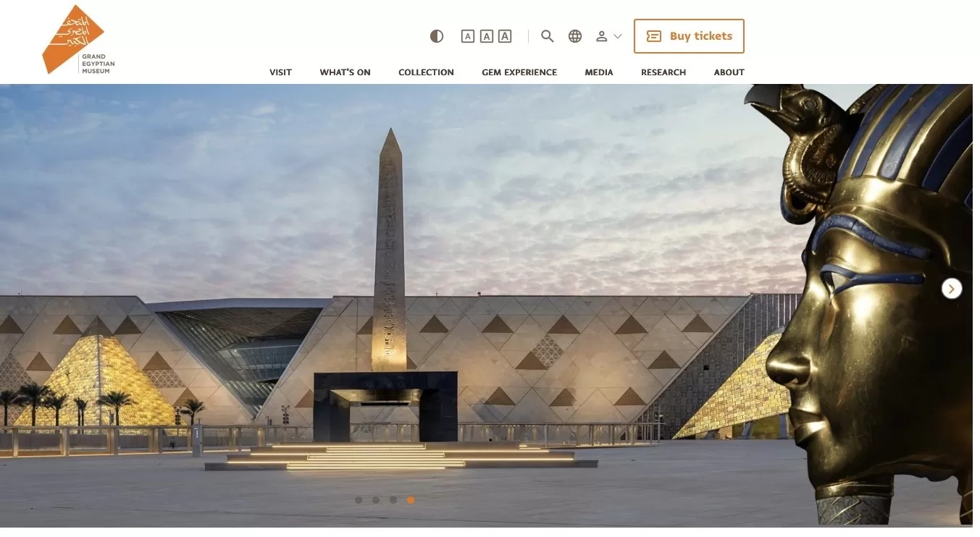Select the first carousel slide dot
Viewport: 980px width, 537px height.
[359, 500]
